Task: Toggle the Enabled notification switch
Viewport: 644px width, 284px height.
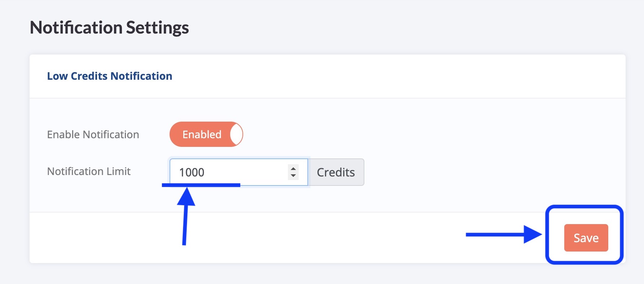Action: pos(206,134)
